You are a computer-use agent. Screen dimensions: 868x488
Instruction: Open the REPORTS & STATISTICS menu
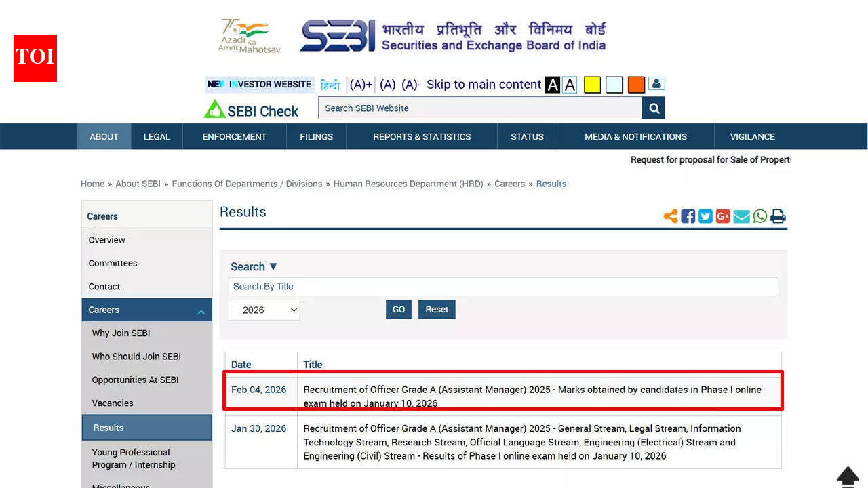(421, 136)
